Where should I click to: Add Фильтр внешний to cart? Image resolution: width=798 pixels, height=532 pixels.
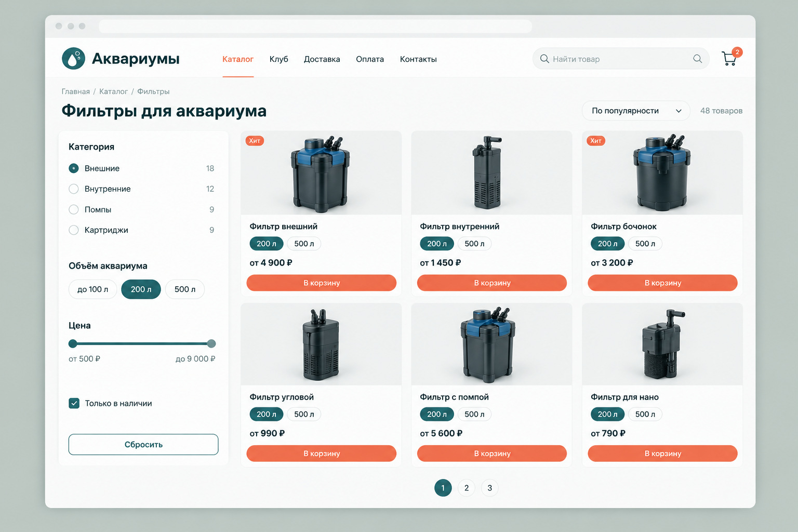pyautogui.click(x=322, y=283)
